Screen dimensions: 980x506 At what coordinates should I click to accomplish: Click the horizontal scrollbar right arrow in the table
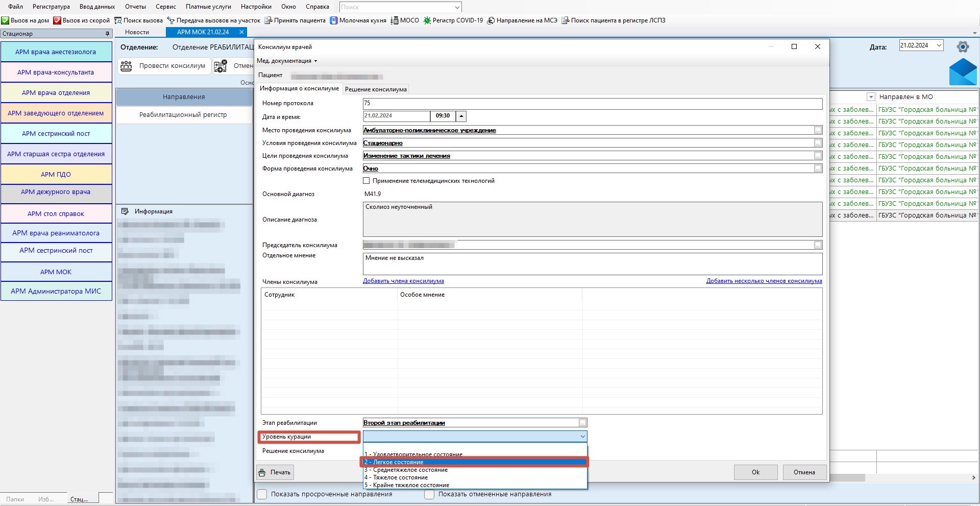(x=973, y=478)
